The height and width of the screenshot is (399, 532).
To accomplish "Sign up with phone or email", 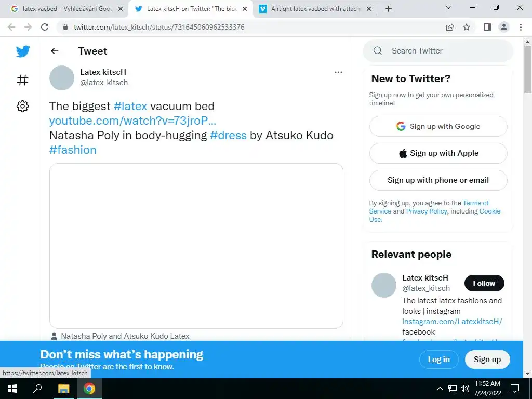I will 438,180.
